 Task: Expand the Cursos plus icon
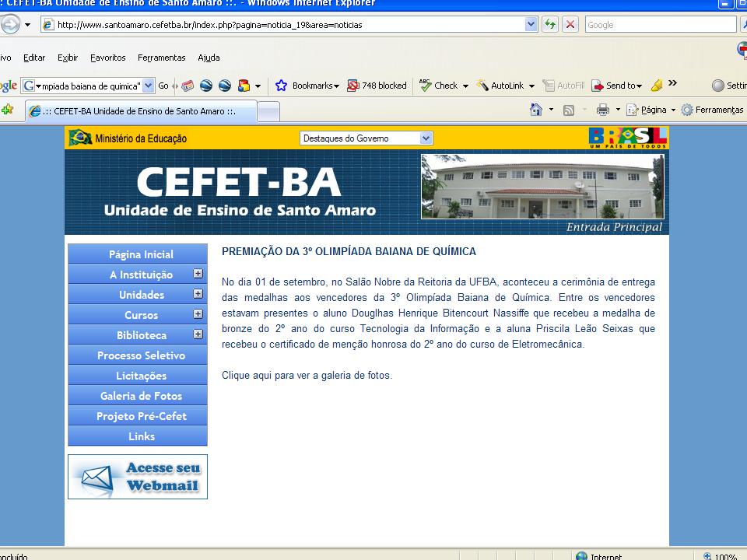click(x=198, y=314)
